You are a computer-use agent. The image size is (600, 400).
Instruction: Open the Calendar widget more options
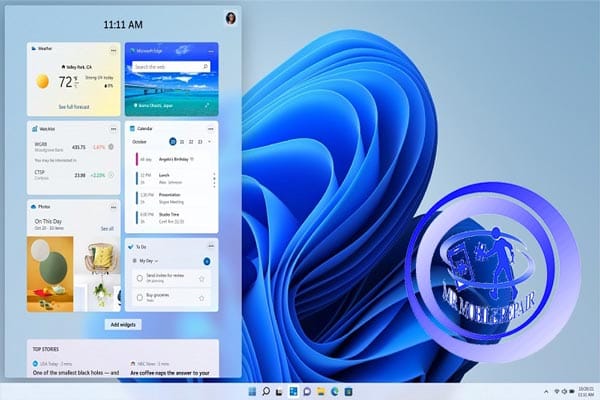(211, 129)
